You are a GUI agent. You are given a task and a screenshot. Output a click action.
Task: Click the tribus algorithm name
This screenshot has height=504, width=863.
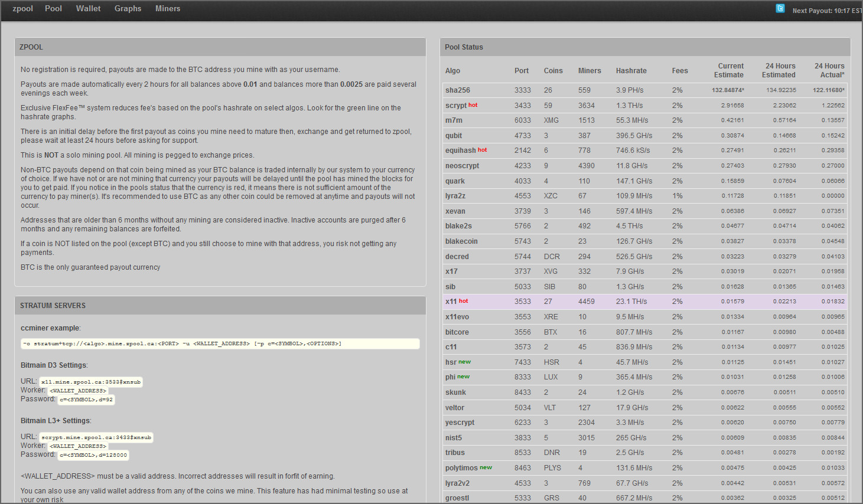coord(455,453)
